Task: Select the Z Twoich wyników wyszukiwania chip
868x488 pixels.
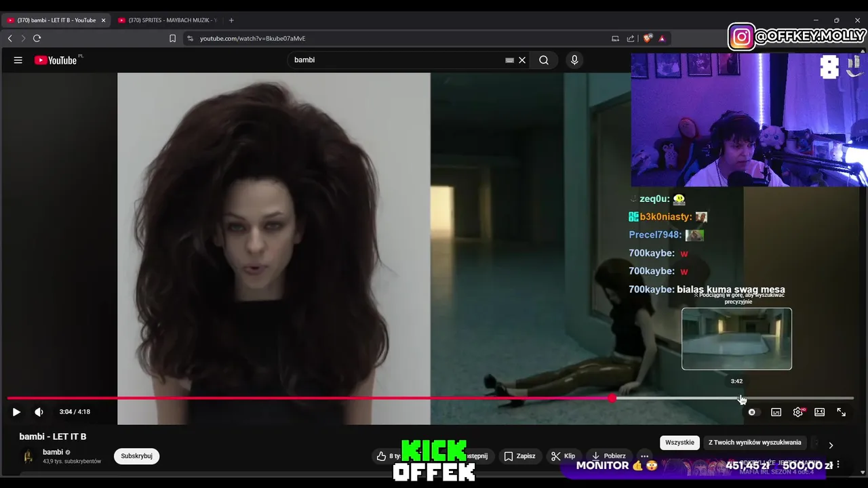Action: [755, 443]
